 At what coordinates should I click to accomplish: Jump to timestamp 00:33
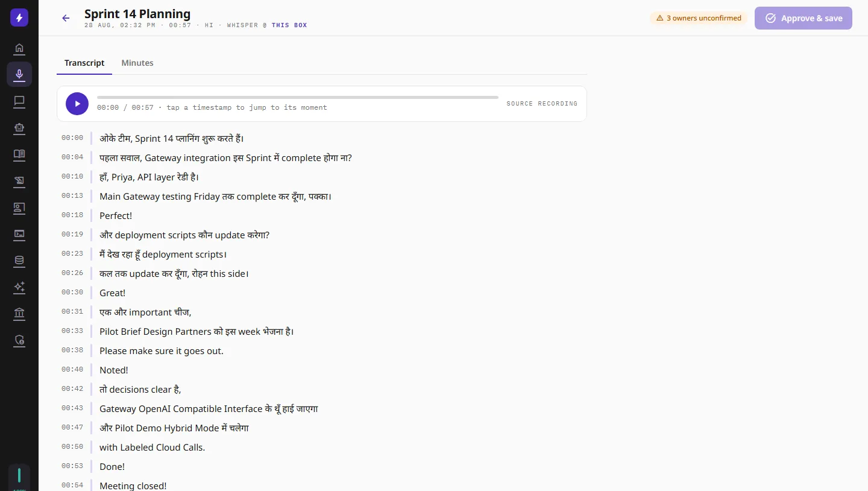(72, 331)
